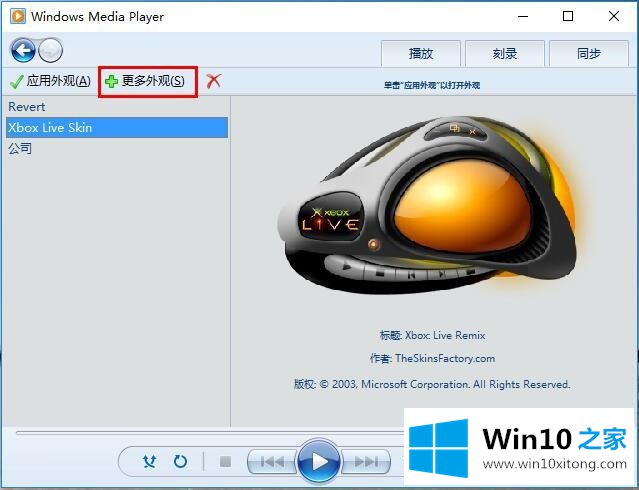Select Xbox Live Skin in the list
Image resolution: width=639 pixels, height=490 pixels.
tap(50, 128)
